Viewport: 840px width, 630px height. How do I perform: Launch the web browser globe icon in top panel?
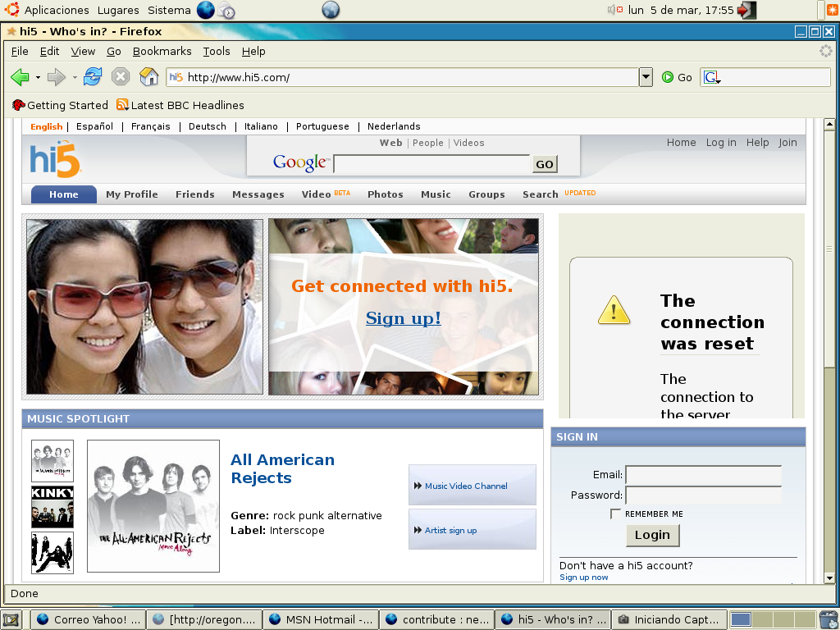click(206, 10)
